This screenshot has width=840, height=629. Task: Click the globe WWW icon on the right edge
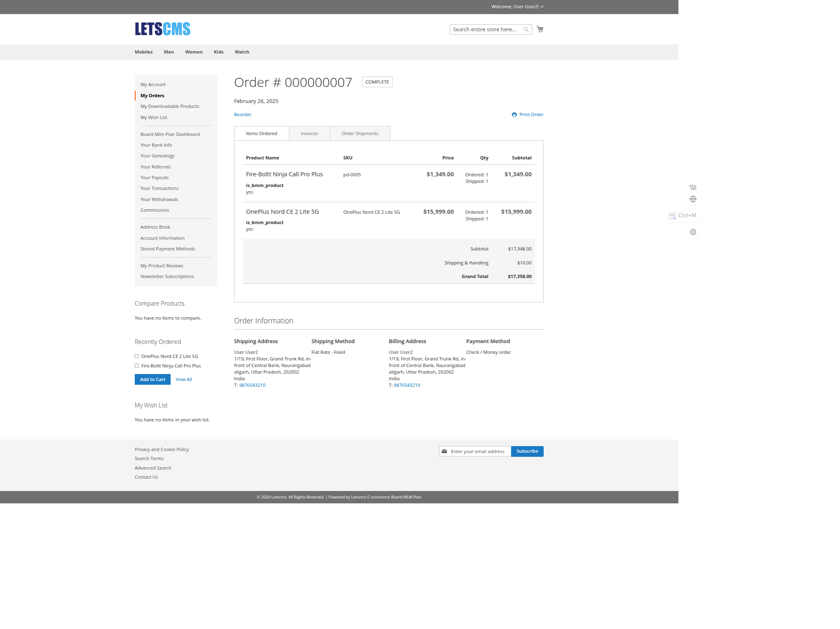point(693,199)
